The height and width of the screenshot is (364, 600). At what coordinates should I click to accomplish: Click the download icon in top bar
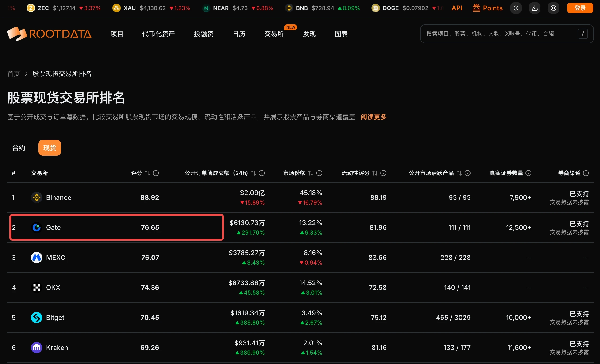tap(535, 8)
